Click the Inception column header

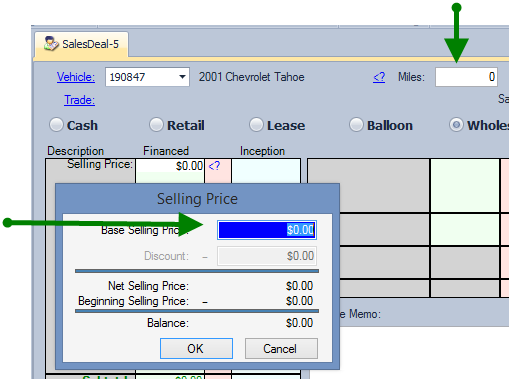point(262,151)
